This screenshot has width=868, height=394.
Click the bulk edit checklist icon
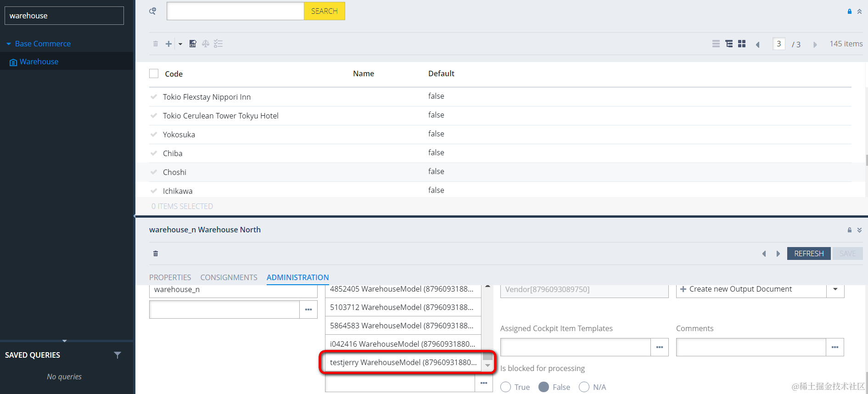[218, 44]
